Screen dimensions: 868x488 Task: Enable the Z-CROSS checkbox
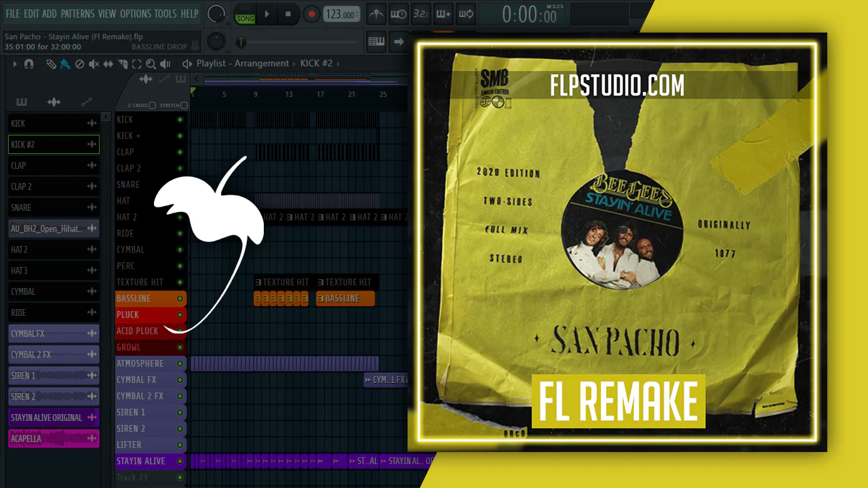(x=153, y=106)
